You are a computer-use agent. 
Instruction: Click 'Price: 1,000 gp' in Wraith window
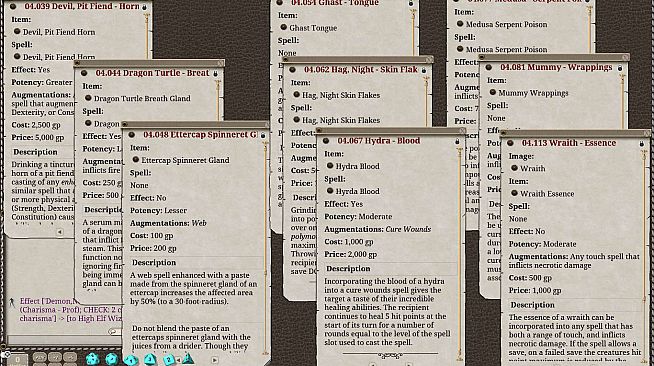535,290
